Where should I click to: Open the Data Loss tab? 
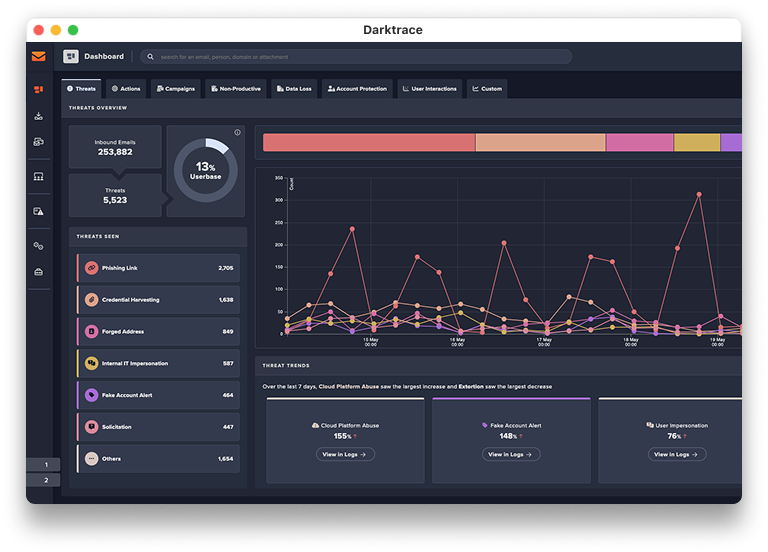pos(294,89)
